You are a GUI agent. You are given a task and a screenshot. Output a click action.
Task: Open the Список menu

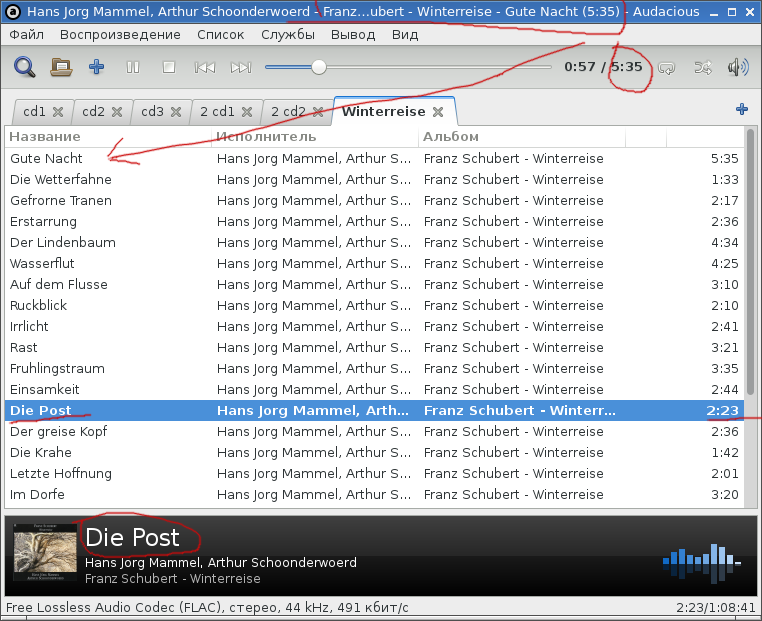click(221, 34)
